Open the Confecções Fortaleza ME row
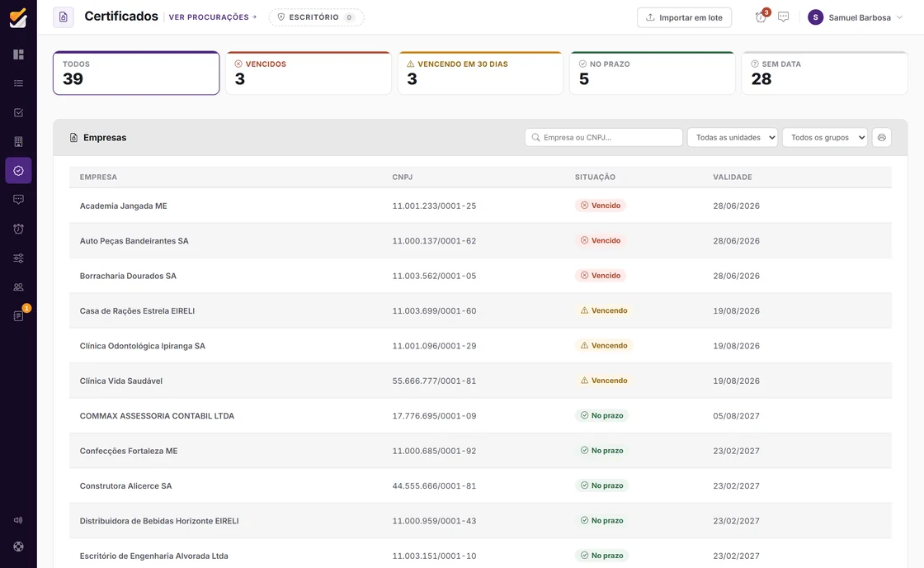 [x=480, y=451]
